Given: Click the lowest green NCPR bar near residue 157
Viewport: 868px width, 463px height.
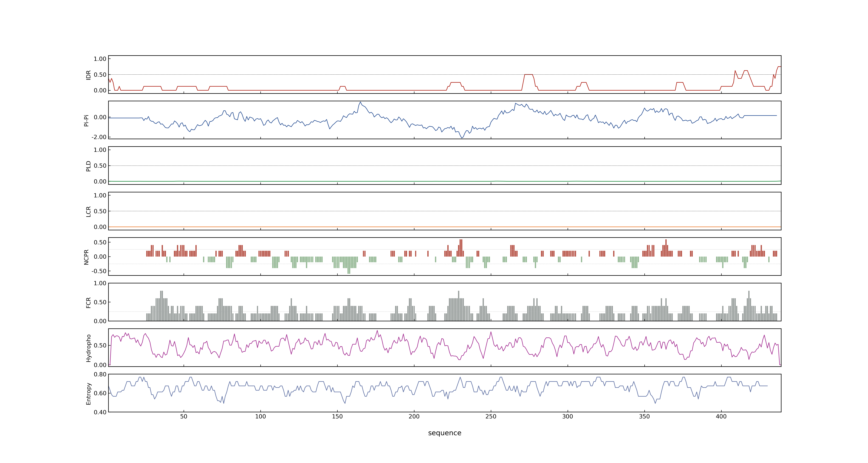Looking at the screenshot, I should pos(349,265).
